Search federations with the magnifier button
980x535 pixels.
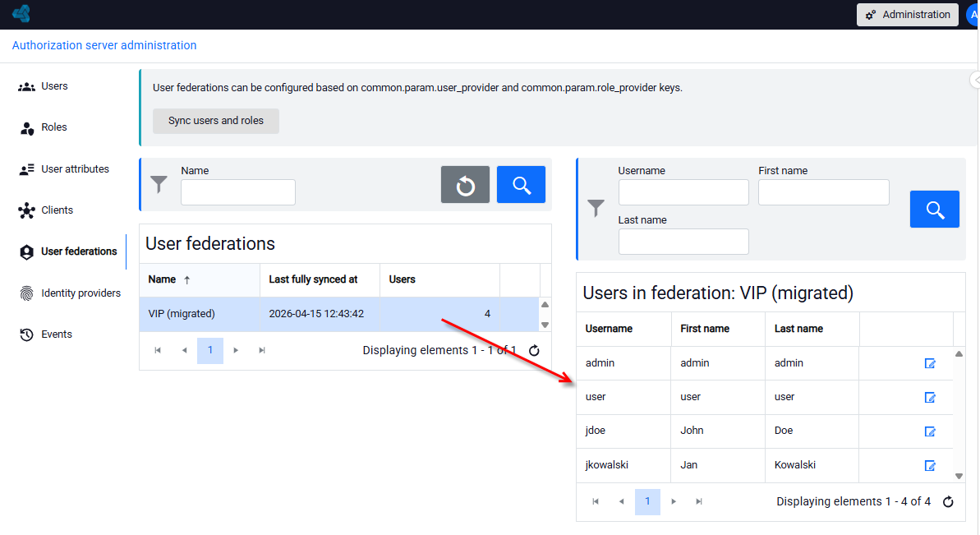click(522, 185)
